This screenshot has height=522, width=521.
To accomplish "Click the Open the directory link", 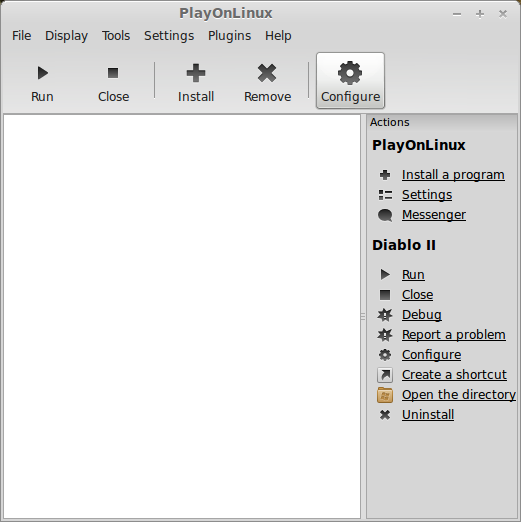I will (459, 395).
